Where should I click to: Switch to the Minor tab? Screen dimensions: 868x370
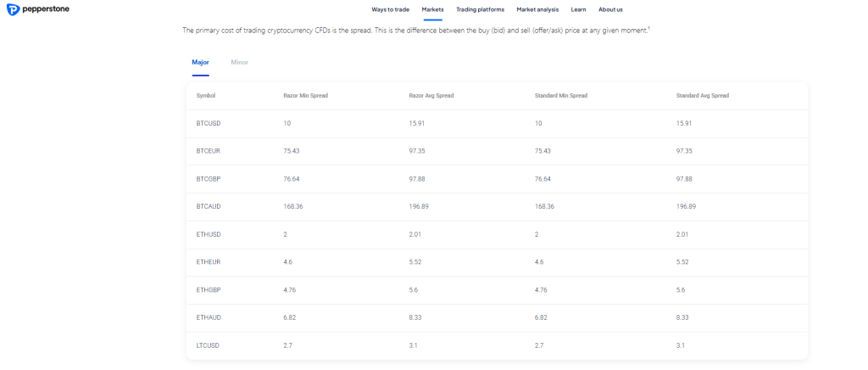click(x=240, y=63)
